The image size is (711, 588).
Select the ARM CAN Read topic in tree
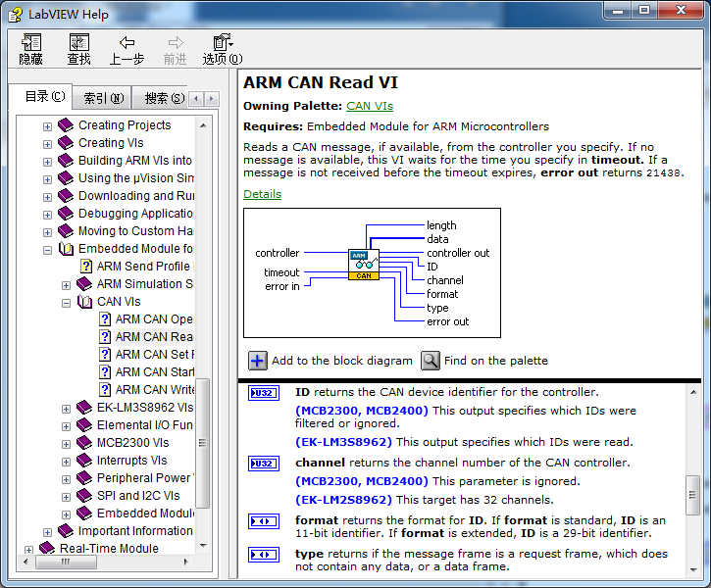coord(154,337)
